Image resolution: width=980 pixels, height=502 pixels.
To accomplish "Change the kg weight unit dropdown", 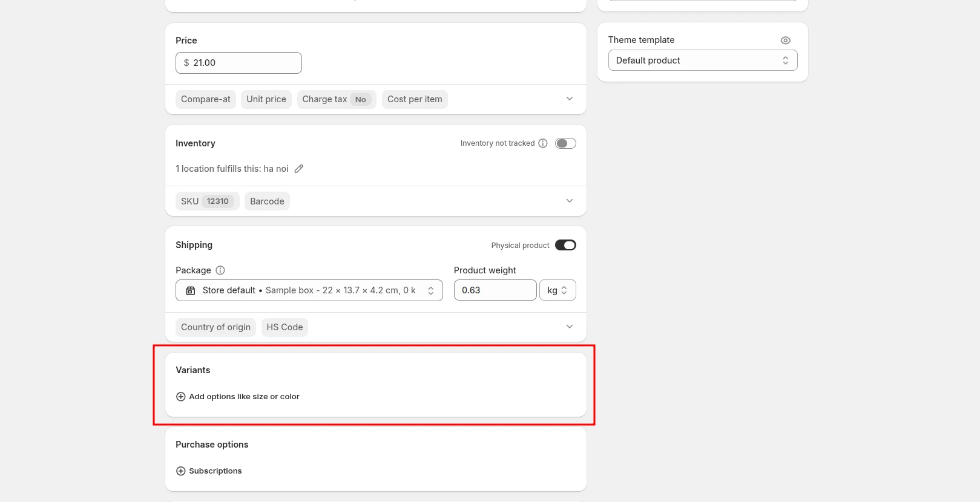I will click(x=557, y=290).
